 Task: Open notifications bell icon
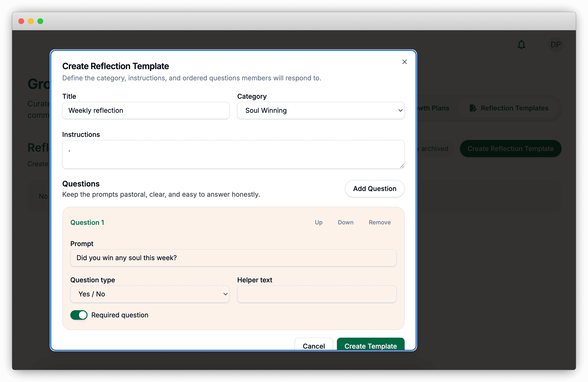pos(521,45)
